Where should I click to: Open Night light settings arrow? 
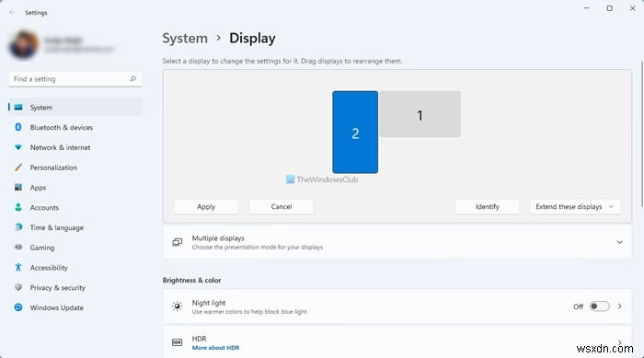pyautogui.click(x=620, y=306)
